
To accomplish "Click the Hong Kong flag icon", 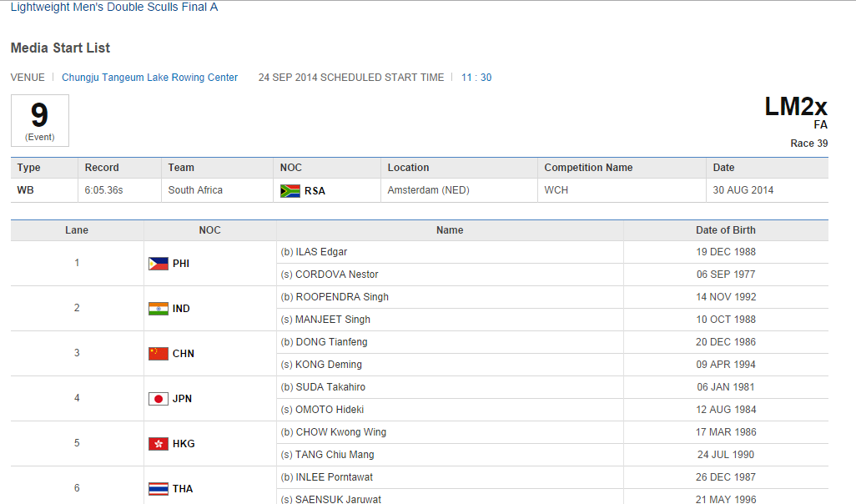I will 158,444.
